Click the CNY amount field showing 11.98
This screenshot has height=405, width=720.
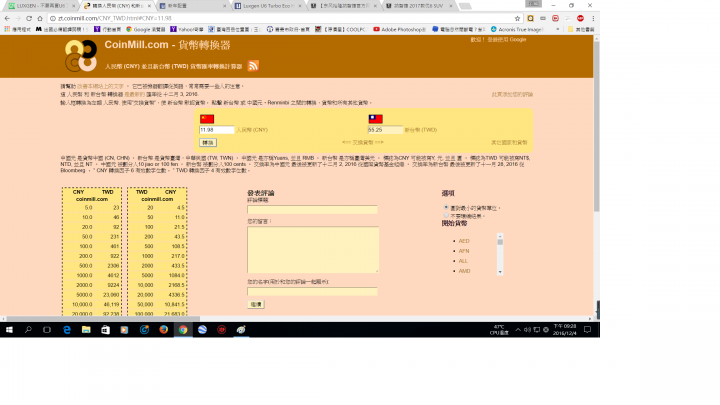(x=217, y=130)
